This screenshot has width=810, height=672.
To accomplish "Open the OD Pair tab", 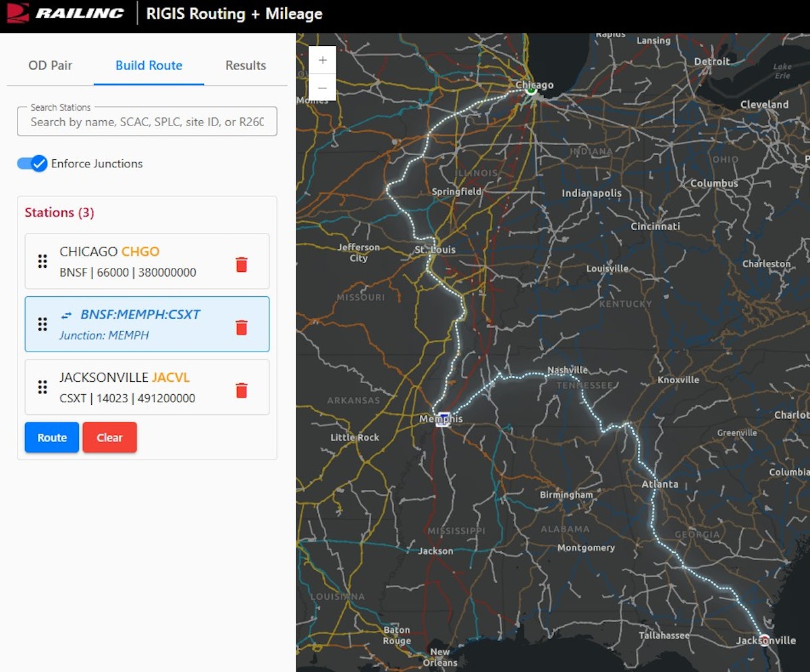I will click(x=50, y=65).
